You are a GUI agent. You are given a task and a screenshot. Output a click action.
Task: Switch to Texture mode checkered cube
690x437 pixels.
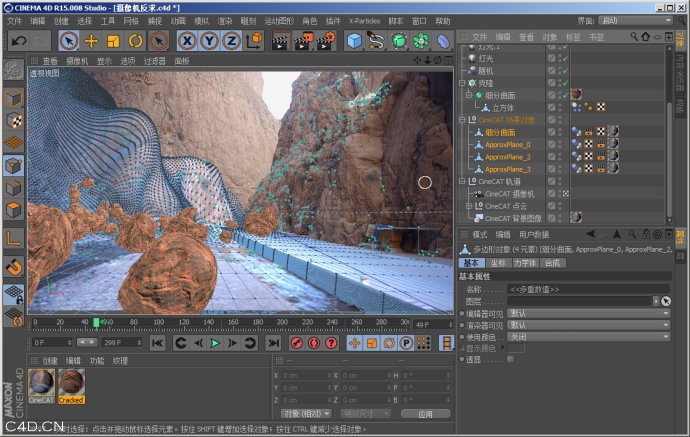pos(14,120)
